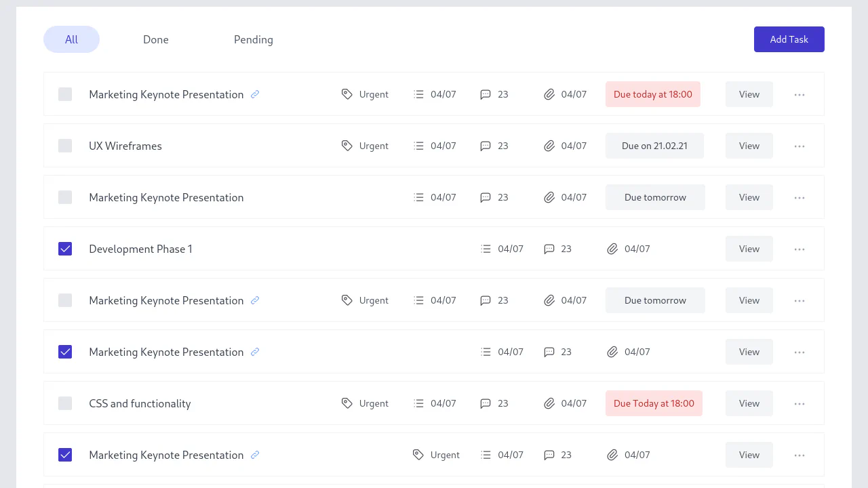868x488 pixels.
Task: Click the link icon beside Marketing Keynote due today
Action: (x=255, y=94)
